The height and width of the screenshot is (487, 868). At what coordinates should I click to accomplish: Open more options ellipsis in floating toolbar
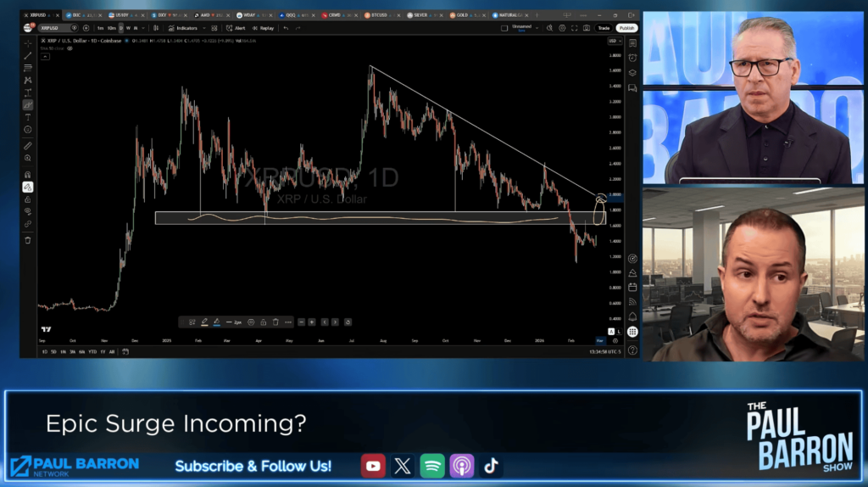[288, 322]
